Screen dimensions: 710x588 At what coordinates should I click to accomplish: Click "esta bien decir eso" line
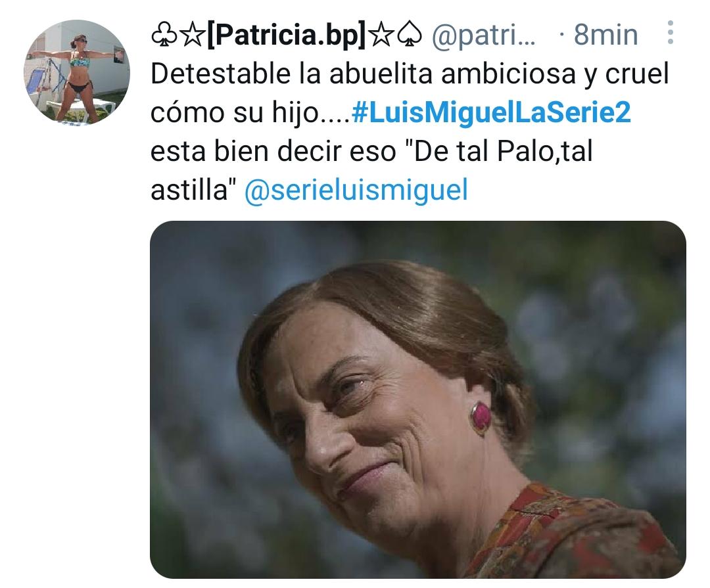coord(273,151)
